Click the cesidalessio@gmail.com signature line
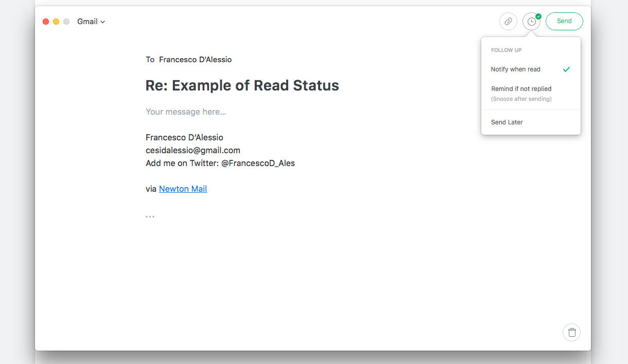Viewport: 628px width, 364px height. tap(193, 150)
